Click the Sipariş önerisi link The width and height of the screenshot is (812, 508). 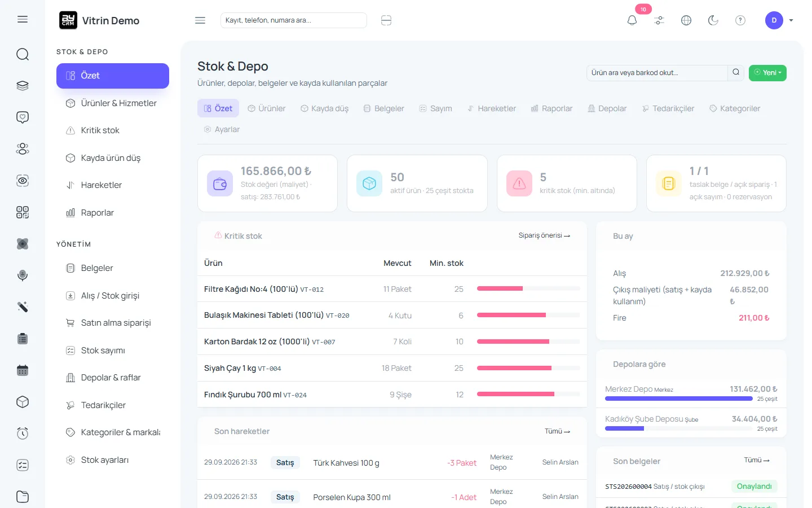pos(544,235)
